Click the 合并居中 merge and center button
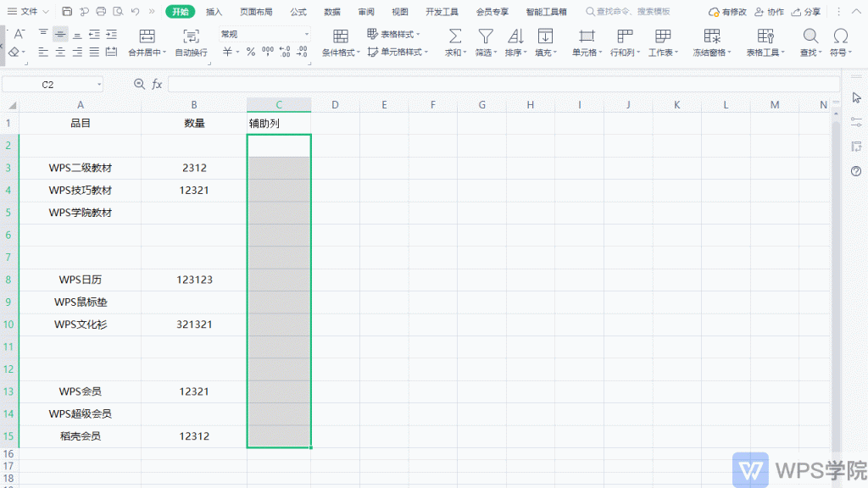 147,43
